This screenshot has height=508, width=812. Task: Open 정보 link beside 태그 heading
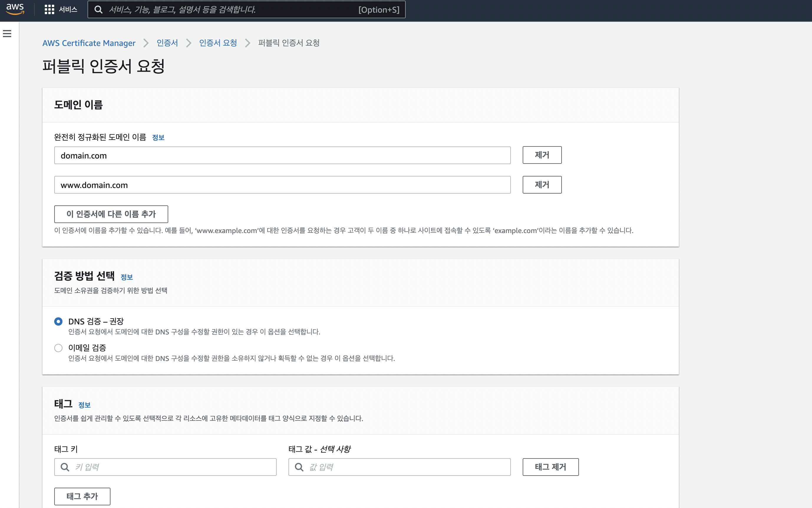84,405
